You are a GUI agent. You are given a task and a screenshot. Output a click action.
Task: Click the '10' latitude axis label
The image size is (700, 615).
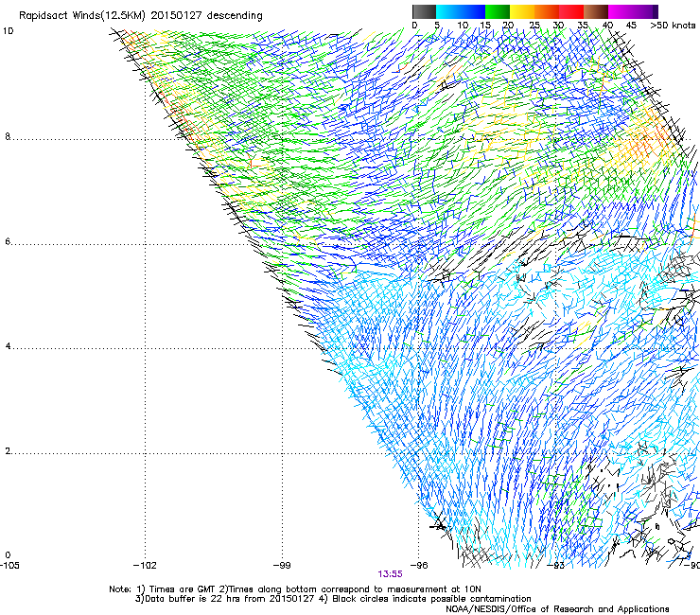click(9, 31)
